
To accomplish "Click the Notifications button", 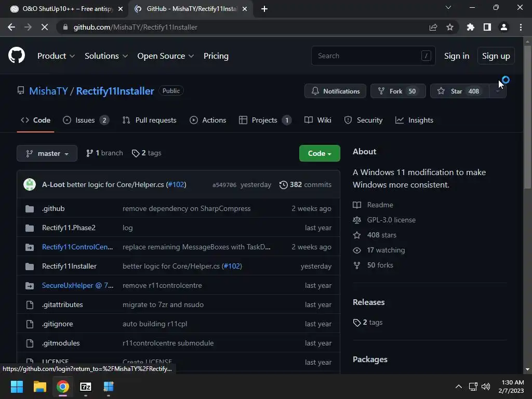I will (x=335, y=91).
